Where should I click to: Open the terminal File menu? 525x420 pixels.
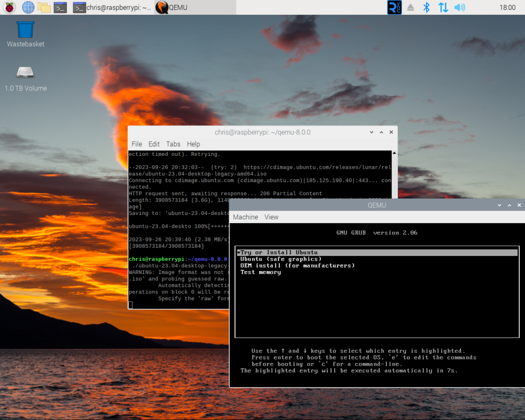click(x=136, y=144)
